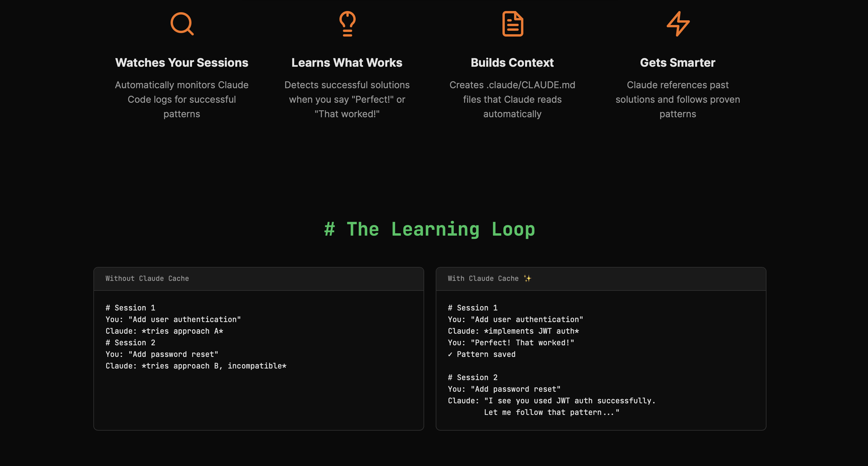Screen dimensions: 868x466
Task: Click the document file icon
Action: pos(513,24)
